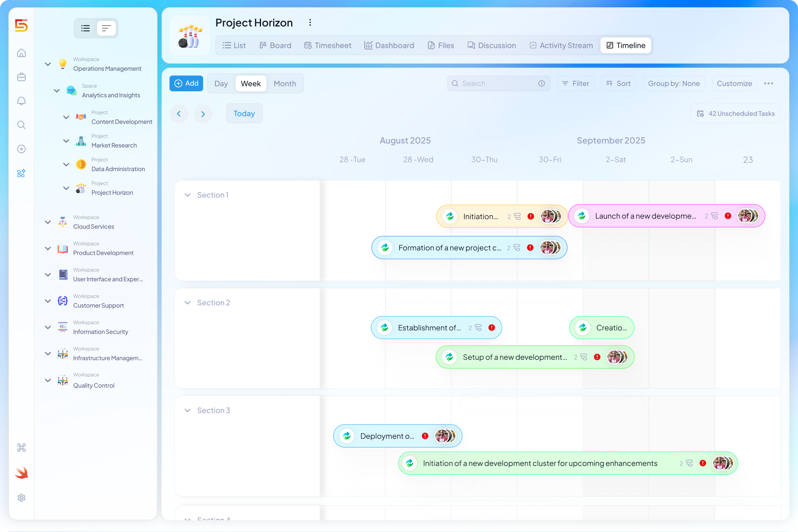Go to home using the sidebar house icon

pos(21,53)
